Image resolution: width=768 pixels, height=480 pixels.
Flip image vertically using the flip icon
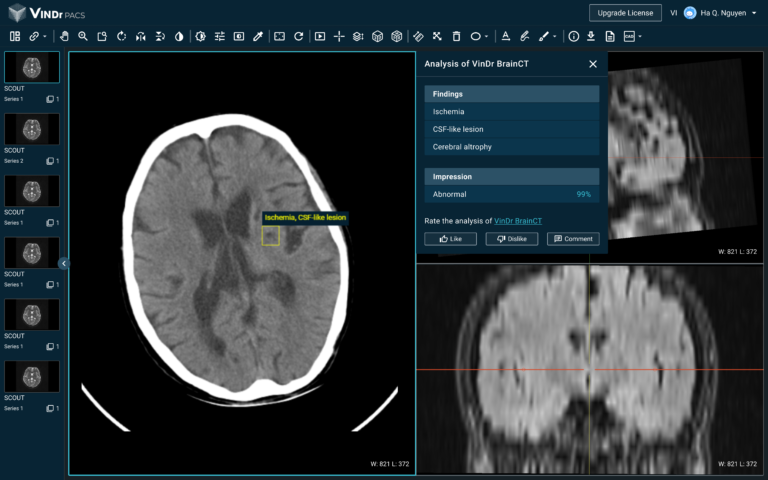pos(160,36)
